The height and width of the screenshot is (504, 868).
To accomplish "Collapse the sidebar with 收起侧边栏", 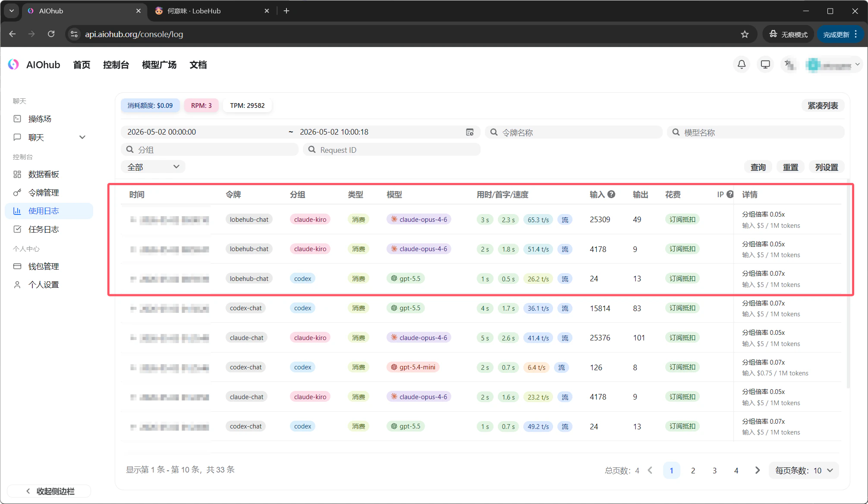I will coord(49,491).
